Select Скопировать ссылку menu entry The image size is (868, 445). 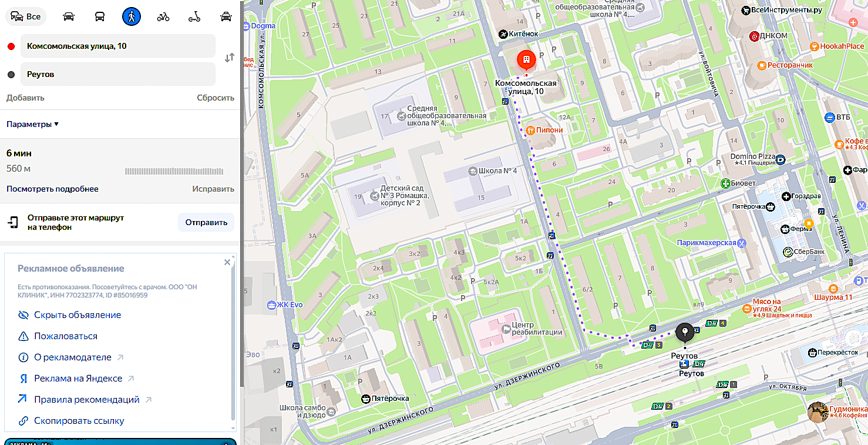pyautogui.click(x=71, y=421)
